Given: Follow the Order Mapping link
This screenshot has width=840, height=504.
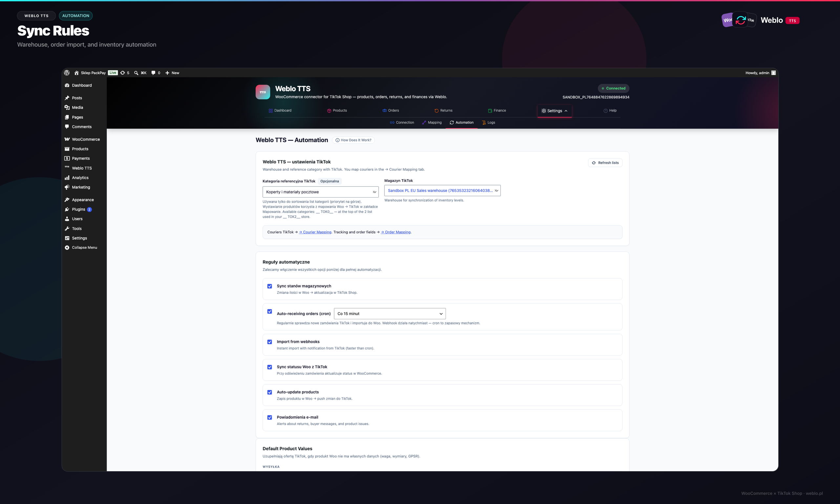Looking at the screenshot, I should 396,232.
